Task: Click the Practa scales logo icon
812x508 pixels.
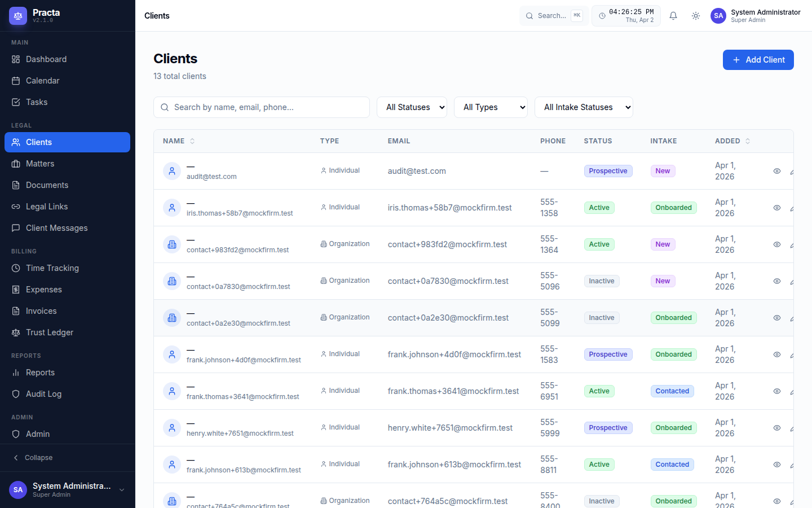Action: click(x=18, y=16)
